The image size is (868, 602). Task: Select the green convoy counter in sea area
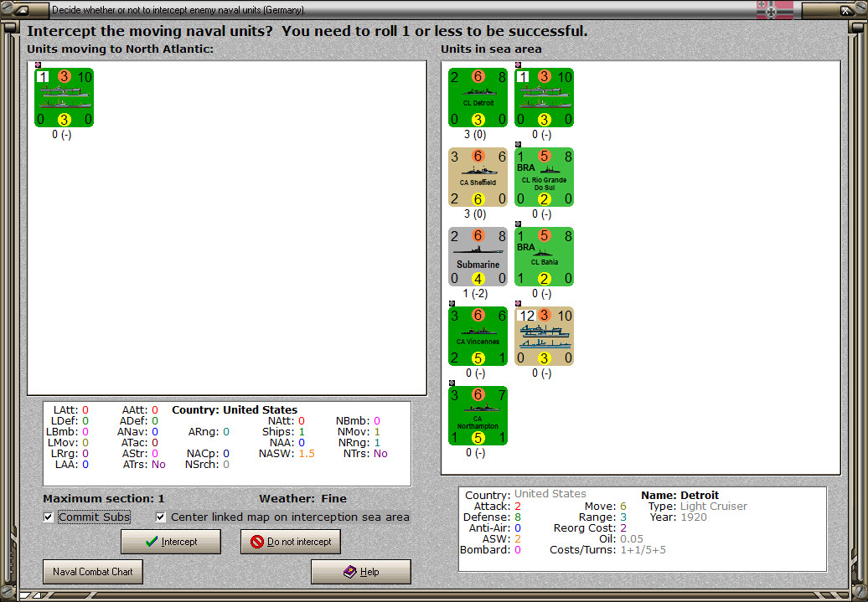(544, 98)
